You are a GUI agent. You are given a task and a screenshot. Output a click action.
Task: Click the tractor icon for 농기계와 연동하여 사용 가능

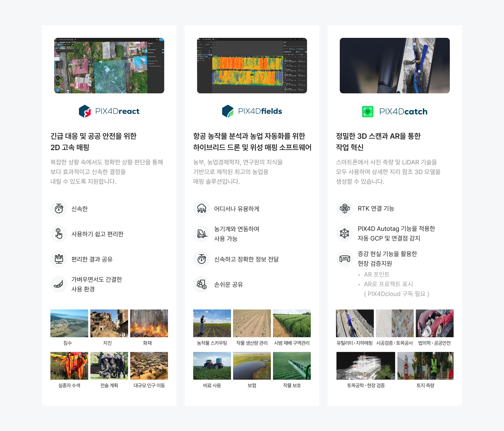click(202, 234)
